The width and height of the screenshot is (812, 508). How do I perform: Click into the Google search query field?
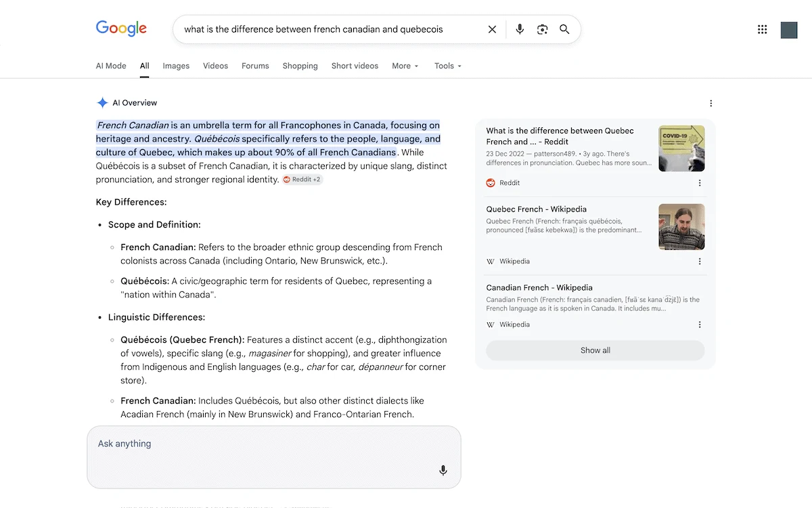point(330,29)
